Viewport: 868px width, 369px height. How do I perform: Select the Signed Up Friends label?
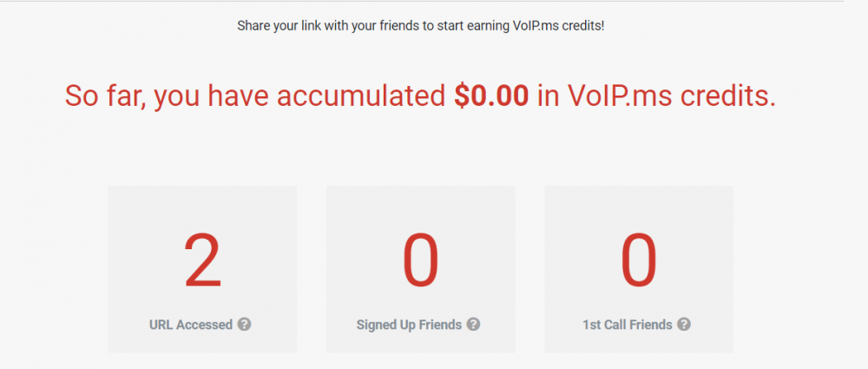pyautogui.click(x=409, y=325)
